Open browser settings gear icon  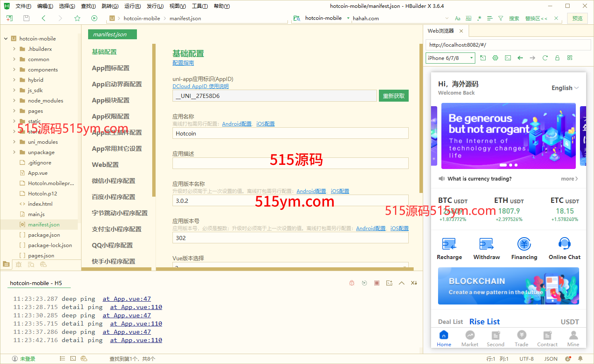coord(495,58)
